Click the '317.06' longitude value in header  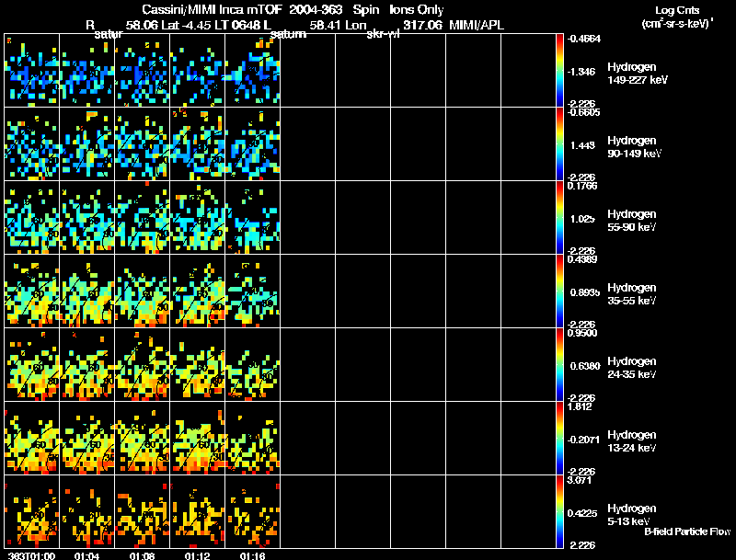tap(422, 25)
